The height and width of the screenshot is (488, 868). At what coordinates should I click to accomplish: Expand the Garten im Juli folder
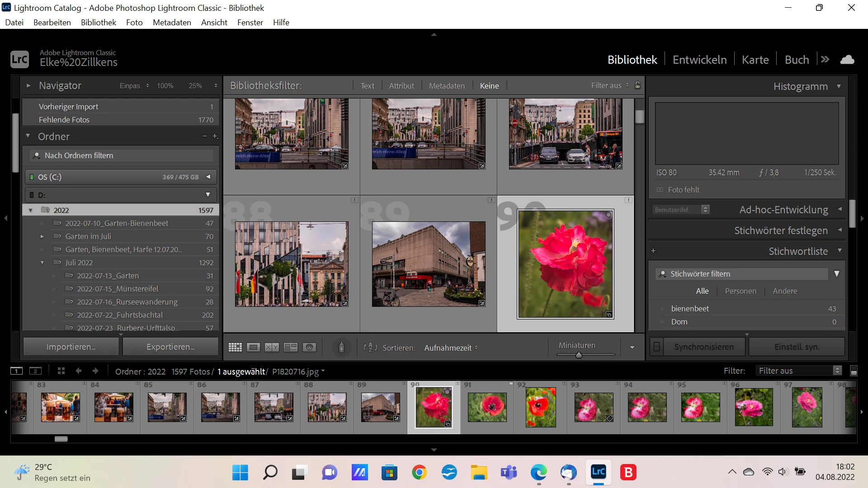(x=42, y=236)
